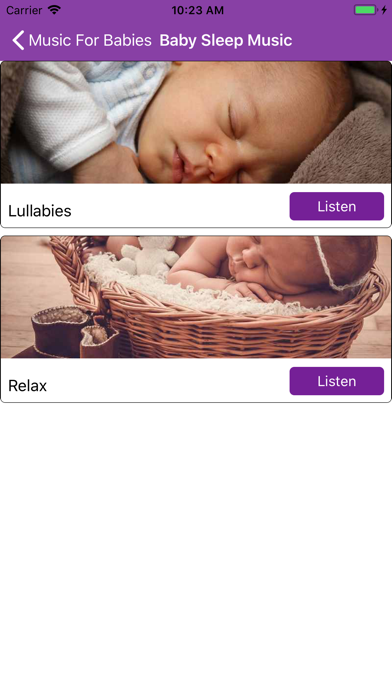Tap the Wi-Fi status icon
This screenshot has width=392, height=696.
[x=55, y=10]
